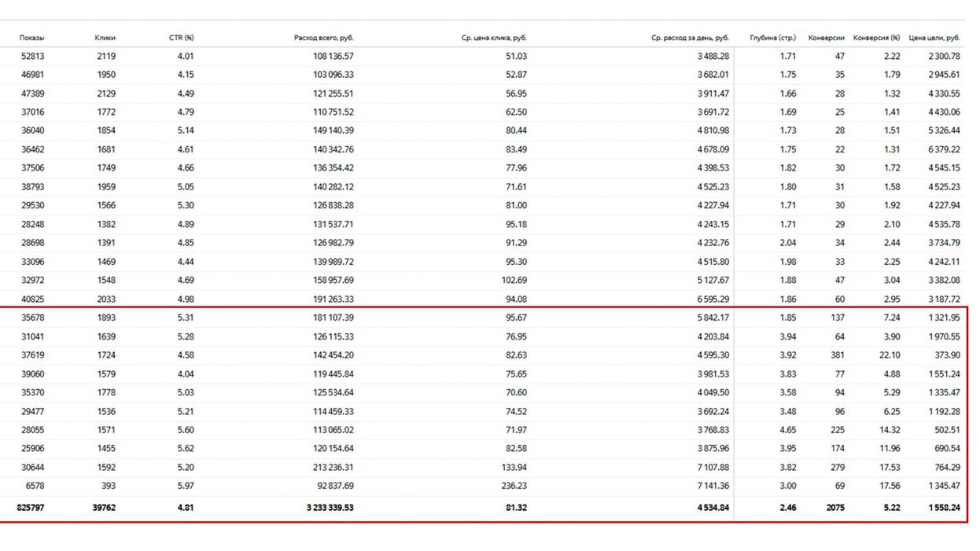Click the total impressions cell 825797
980x551 pixels.
pos(31,508)
